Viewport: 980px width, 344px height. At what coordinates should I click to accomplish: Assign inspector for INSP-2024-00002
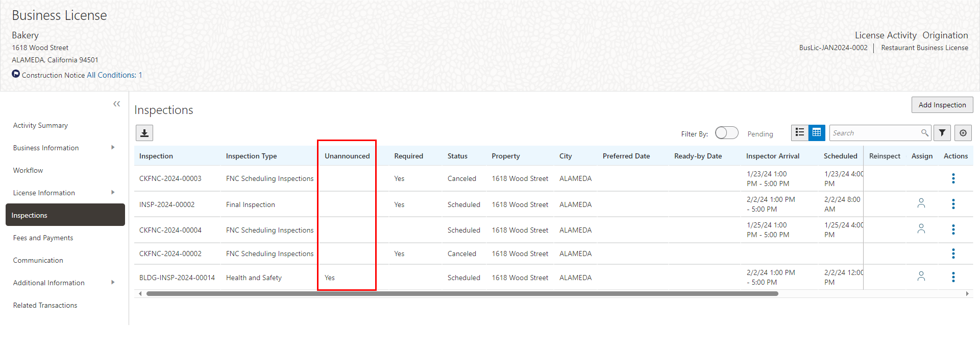click(x=921, y=203)
